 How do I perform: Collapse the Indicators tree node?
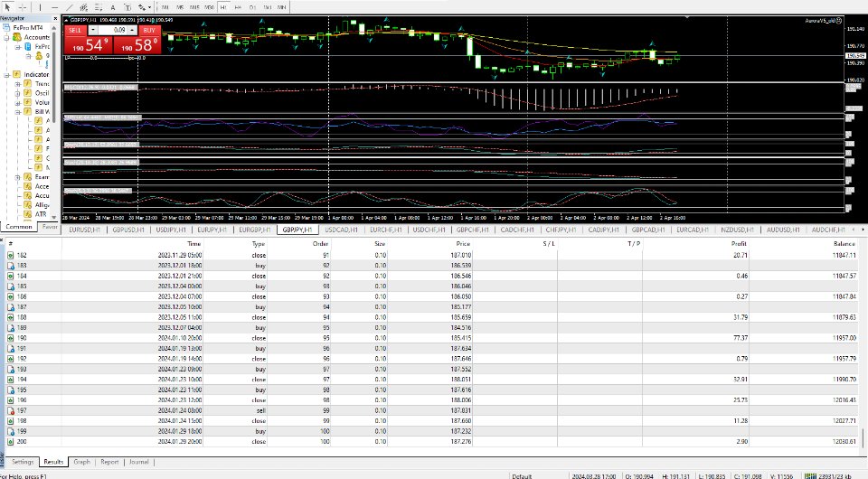tap(6, 75)
